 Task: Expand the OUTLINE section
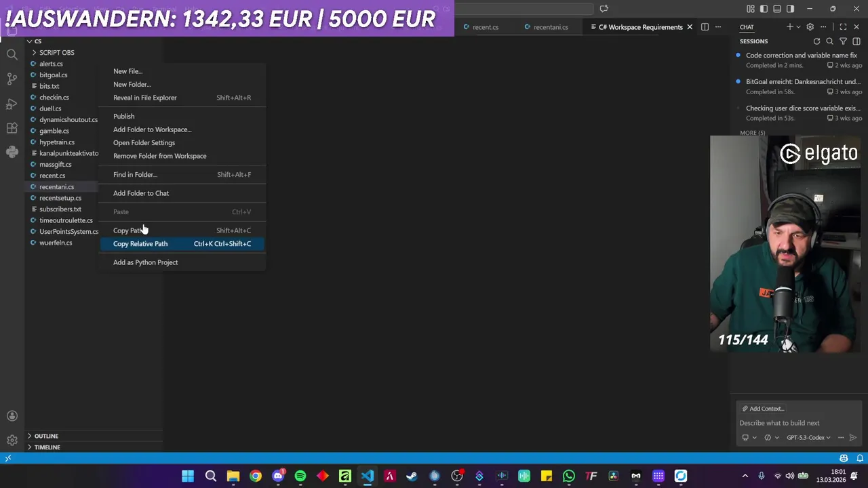(46, 436)
